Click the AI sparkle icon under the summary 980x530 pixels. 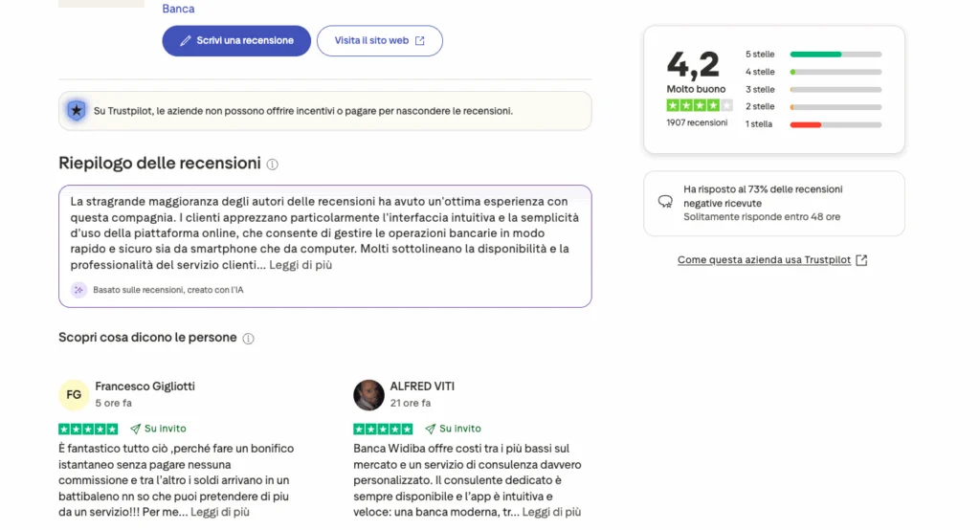tap(78, 290)
